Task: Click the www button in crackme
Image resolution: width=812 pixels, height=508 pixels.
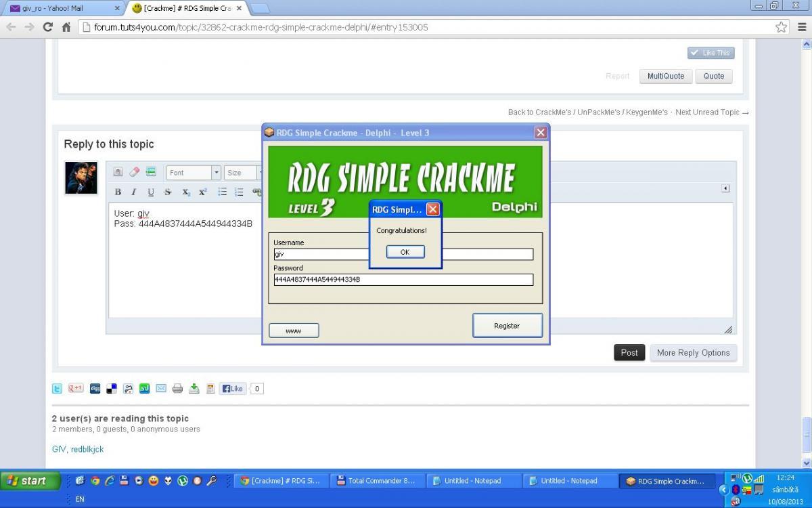Action: 294,331
